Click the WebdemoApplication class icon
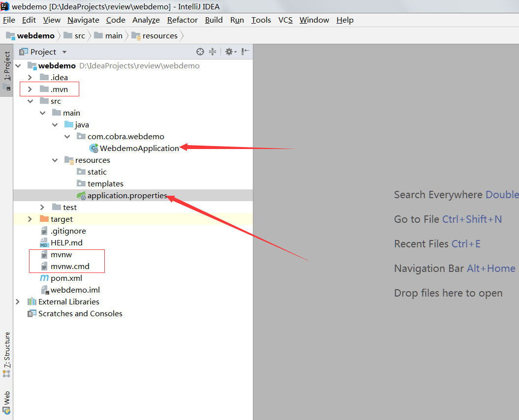 click(94, 148)
